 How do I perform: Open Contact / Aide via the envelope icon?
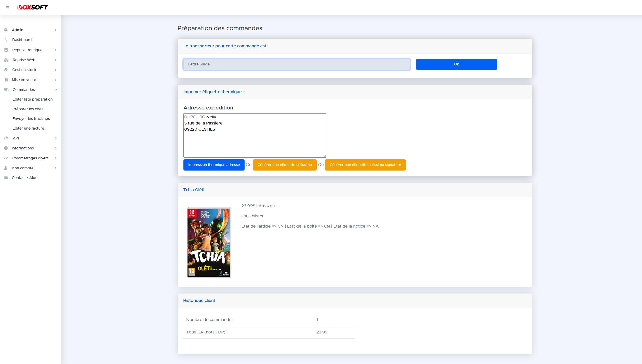coord(6,178)
